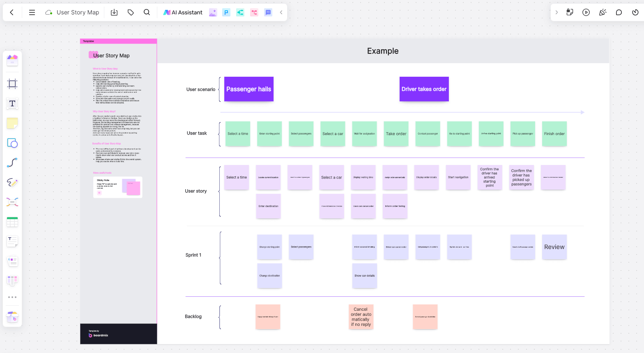
Task: Open more tools ellipsis
Action: pyautogui.click(x=12, y=297)
